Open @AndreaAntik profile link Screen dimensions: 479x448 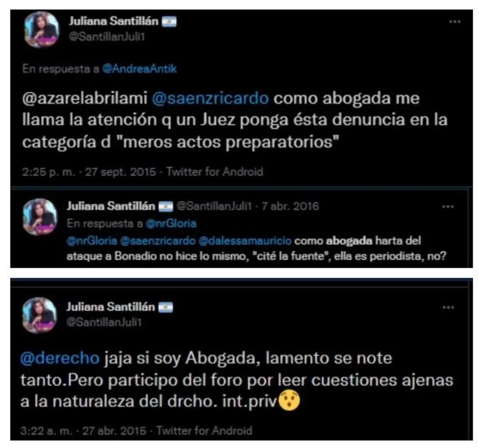(140, 69)
